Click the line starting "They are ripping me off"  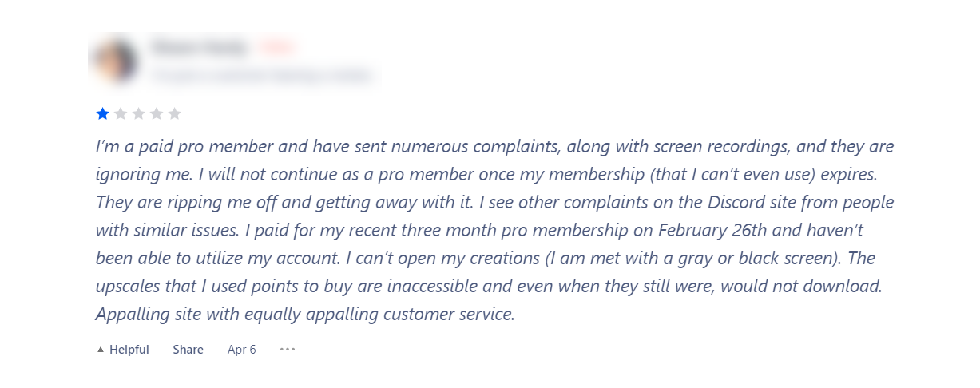point(494,203)
